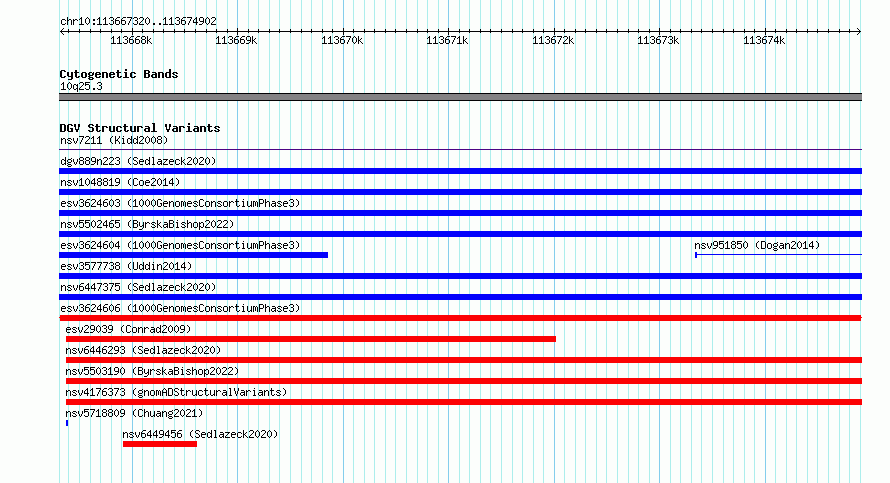The width and height of the screenshot is (890, 483).
Task: Click the blue bar under dgv889n223
Action: click(460, 171)
